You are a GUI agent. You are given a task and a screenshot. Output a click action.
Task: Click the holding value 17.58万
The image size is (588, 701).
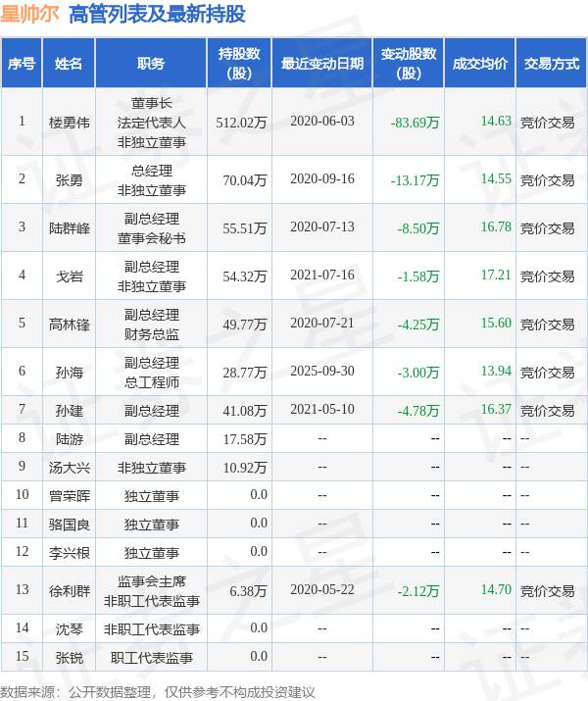tap(245, 439)
